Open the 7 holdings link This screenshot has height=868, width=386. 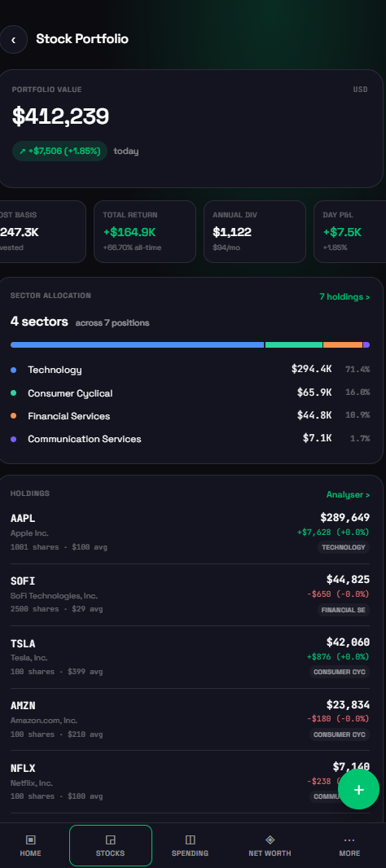[x=344, y=296]
